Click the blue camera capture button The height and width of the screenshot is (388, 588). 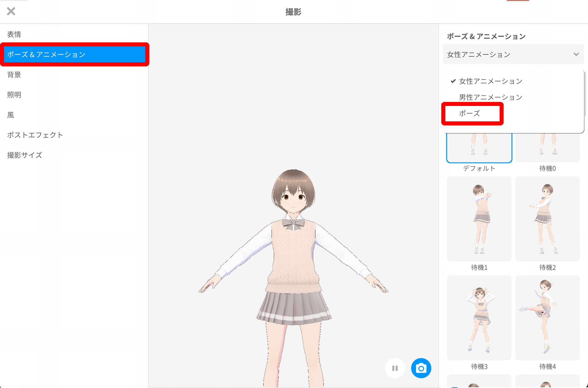pos(421,368)
